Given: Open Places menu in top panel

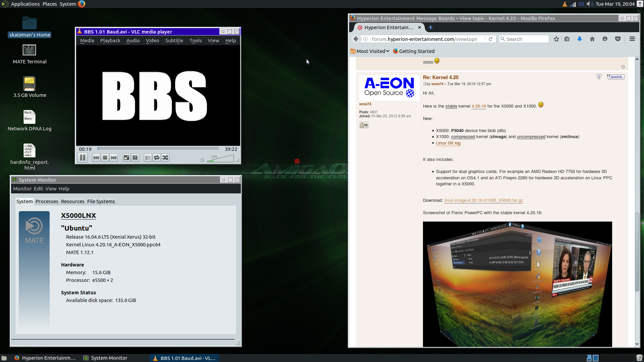Looking at the screenshot, I should coord(50,4).
